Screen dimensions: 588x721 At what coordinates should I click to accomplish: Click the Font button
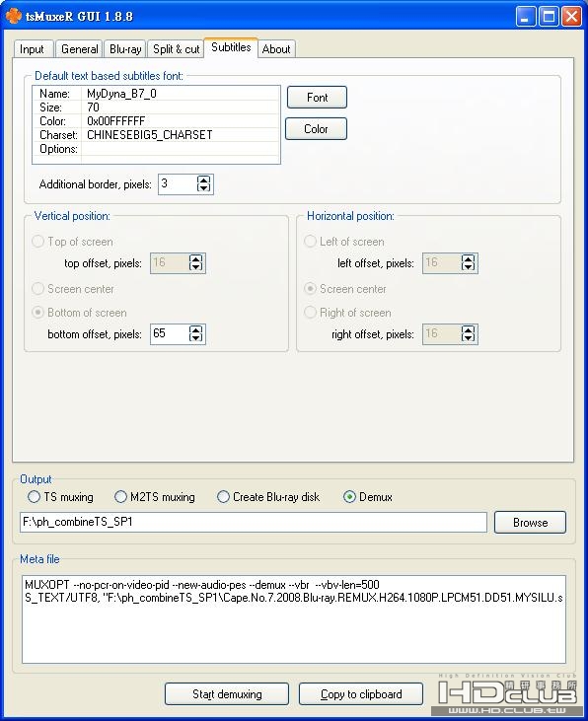pos(317,98)
